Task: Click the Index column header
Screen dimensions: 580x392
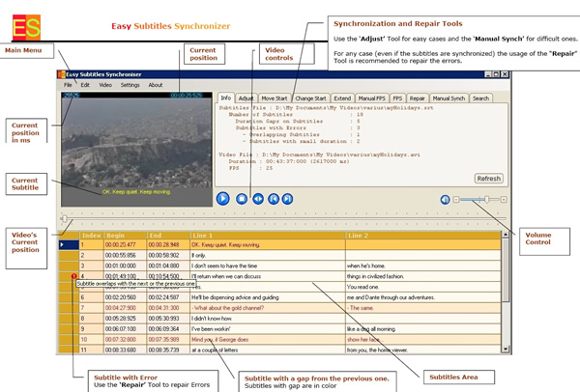Action: click(92, 236)
